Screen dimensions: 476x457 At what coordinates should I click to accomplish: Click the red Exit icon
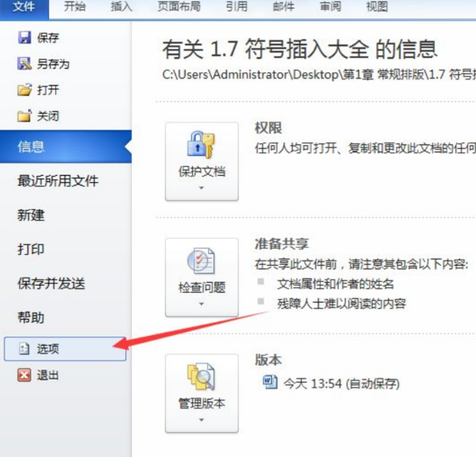pos(25,375)
